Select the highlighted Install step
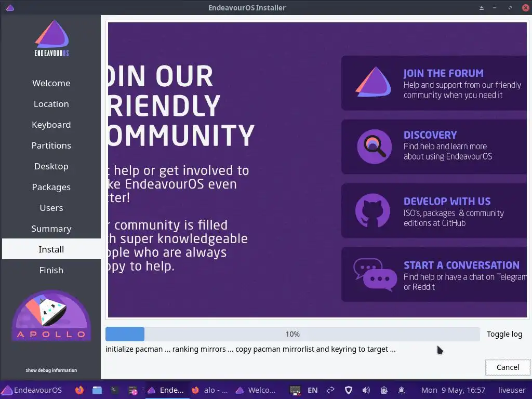532x399 pixels. [x=51, y=249]
